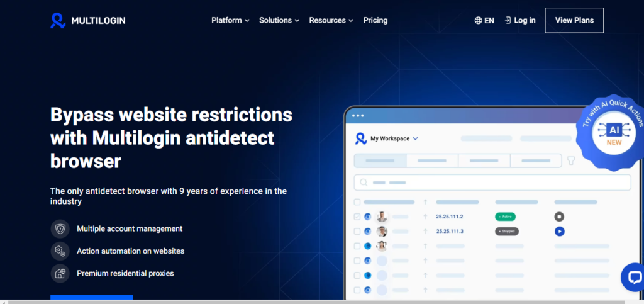Click the shield icon beside Multiple account management
Screen dimensions: 644x304
(60, 229)
